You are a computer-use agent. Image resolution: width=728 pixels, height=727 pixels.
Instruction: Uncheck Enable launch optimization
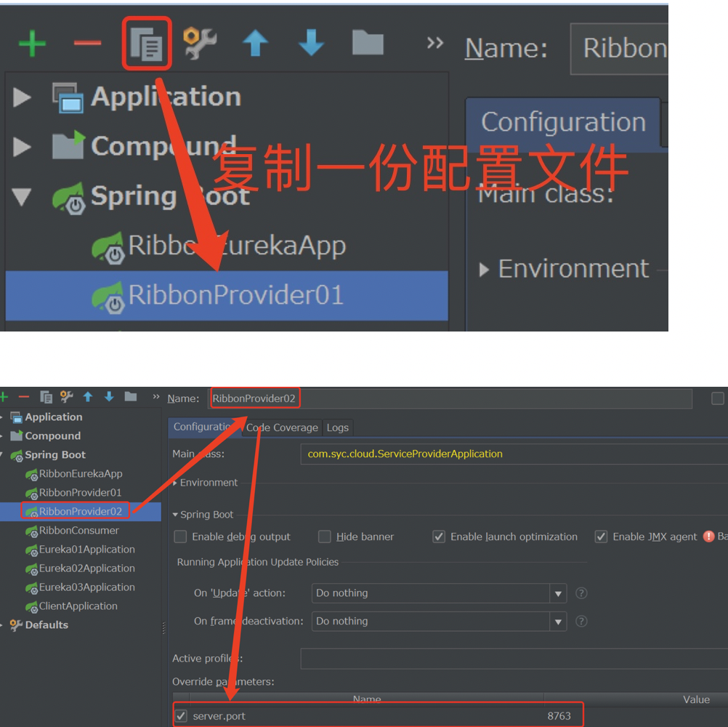coord(439,537)
